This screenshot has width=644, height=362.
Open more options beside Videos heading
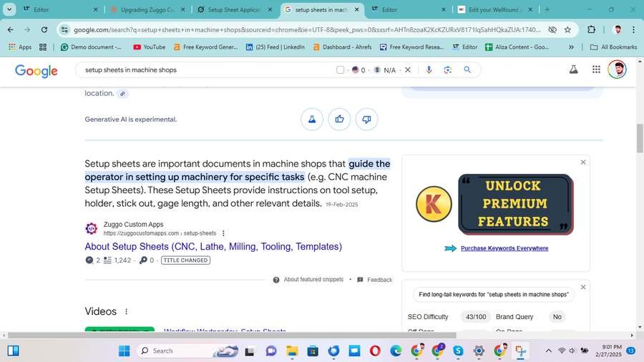pyautogui.click(x=126, y=311)
